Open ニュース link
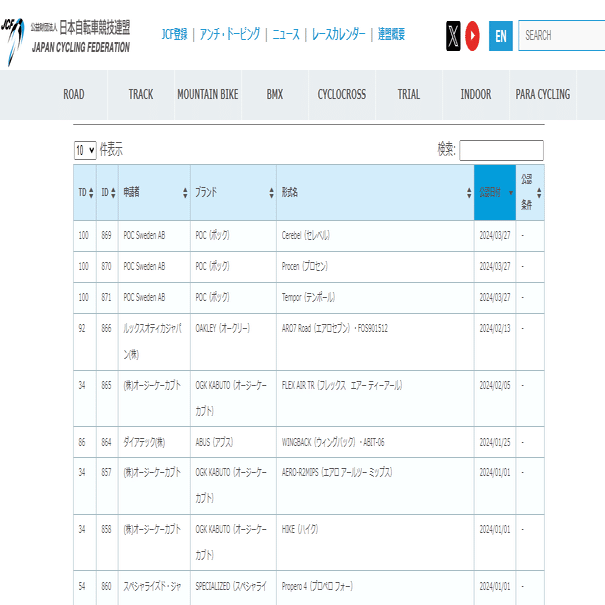This screenshot has height=605, width=605. click(286, 34)
